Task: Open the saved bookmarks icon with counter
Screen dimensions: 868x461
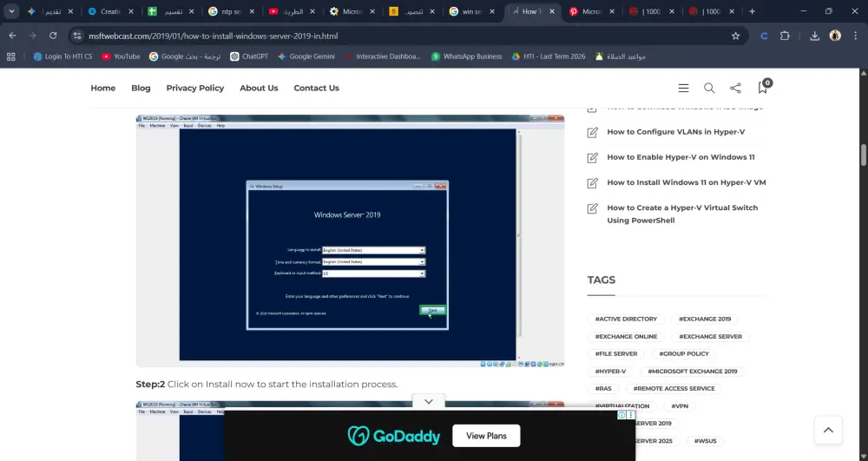Action: click(764, 86)
